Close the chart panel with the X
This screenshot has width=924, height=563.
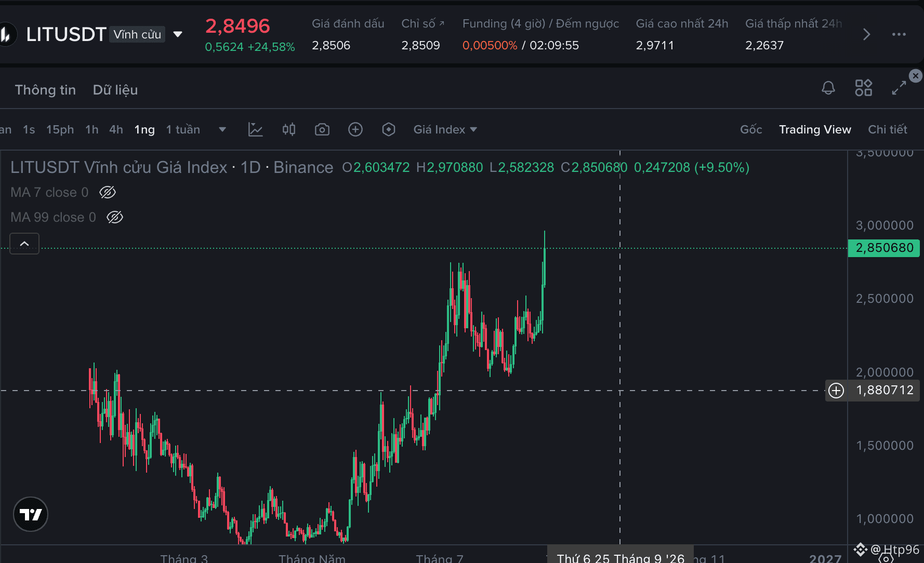916,76
